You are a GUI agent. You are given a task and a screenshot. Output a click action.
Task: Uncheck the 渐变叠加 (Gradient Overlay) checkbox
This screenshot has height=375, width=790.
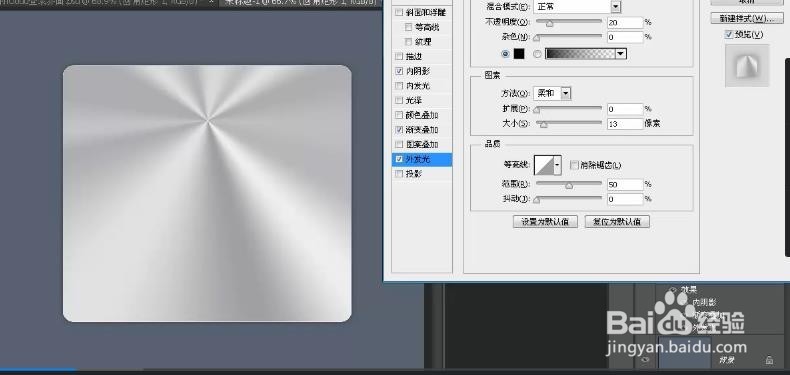(x=399, y=130)
